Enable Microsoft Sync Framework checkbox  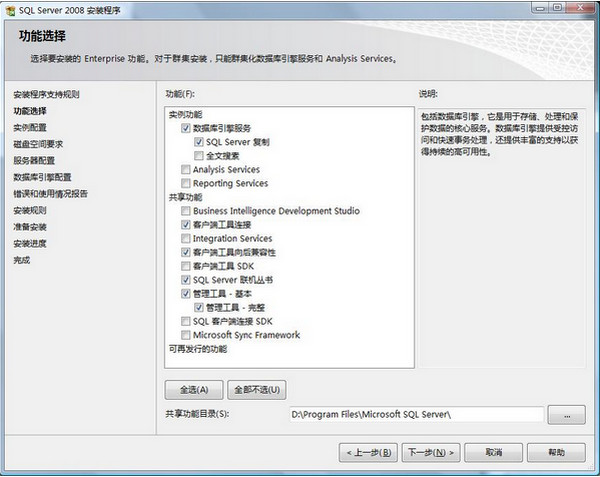(186, 335)
